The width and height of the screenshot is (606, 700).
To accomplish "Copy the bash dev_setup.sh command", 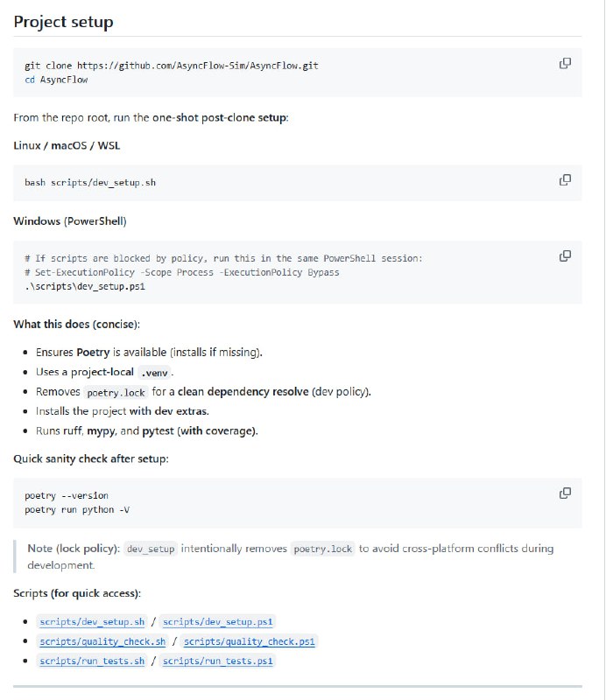I will 565,180.
